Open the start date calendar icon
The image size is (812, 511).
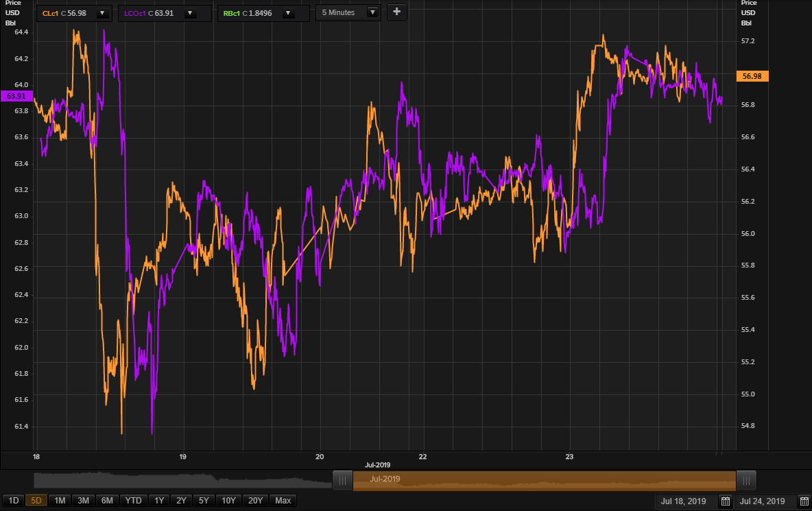(x=726, y=501)
